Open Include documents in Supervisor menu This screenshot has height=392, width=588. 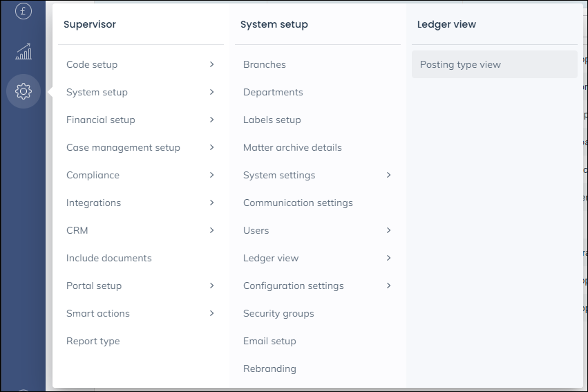click(109, 258)
